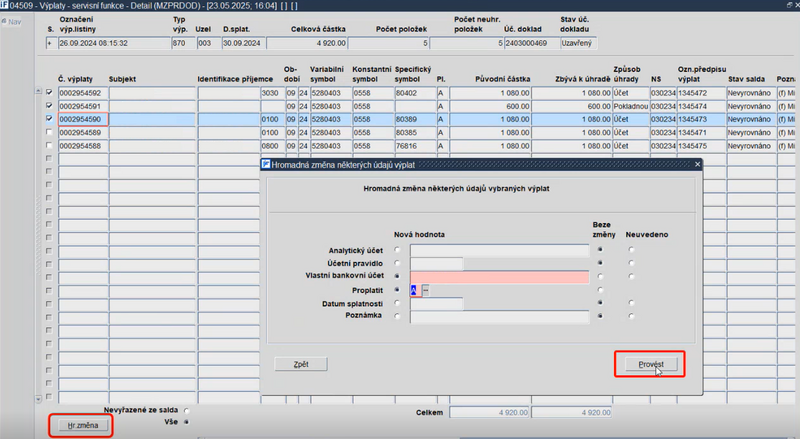This screenshot has height=439, width=800.
Task: Focus the Účetní pravidlo input field
Action: pyautogui.click(x=437, y=263)
